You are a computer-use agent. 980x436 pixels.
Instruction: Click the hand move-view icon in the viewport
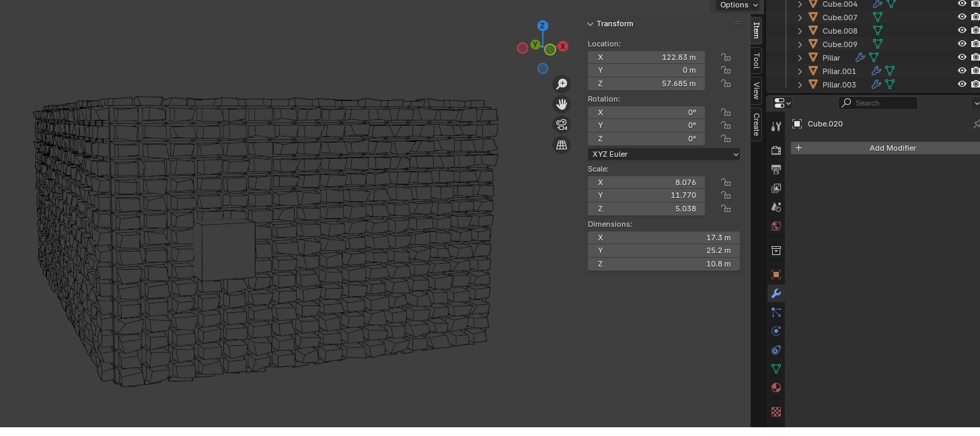pyautogui.click(x=562, y=104)
